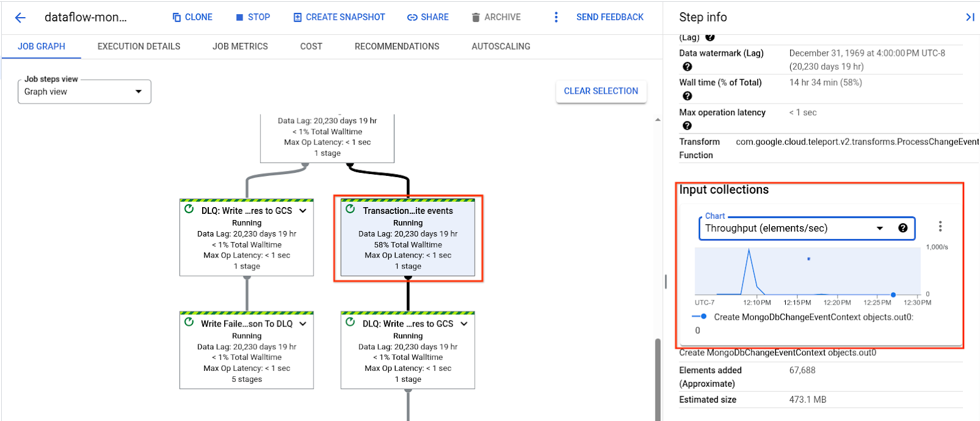Open help for Data watermark lag
The width and height of the screenshot is (980, 421).
click(687, 67)
